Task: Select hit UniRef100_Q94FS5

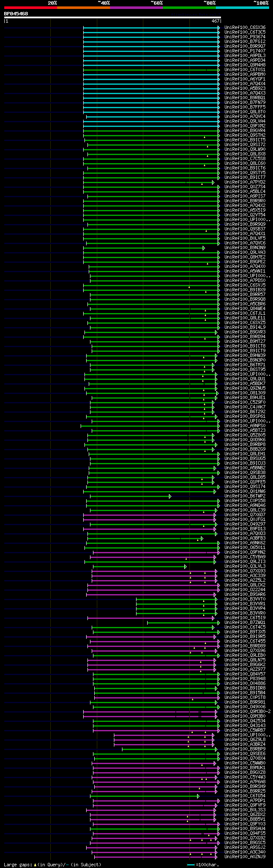Action: point(245,833)
